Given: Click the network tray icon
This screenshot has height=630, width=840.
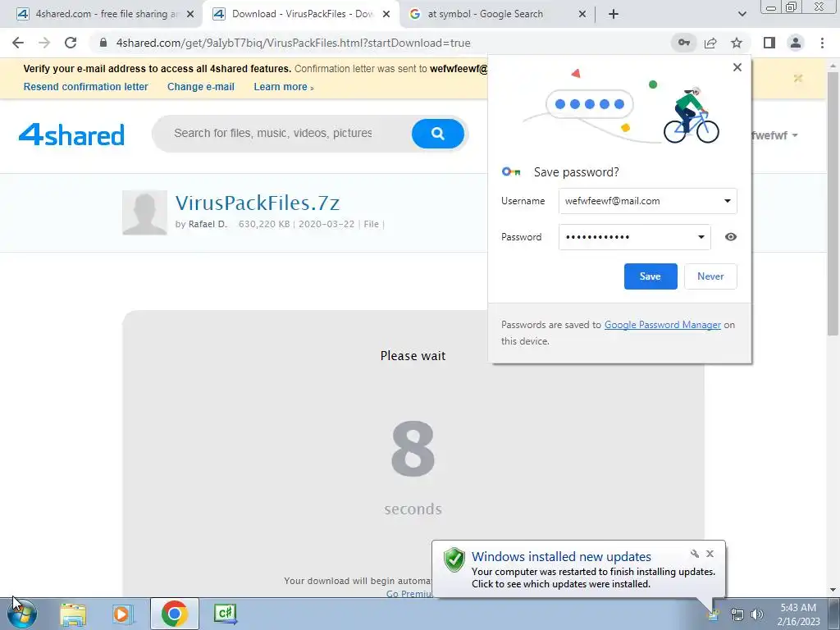Looking at the screenshot, I should tap(737, 614).
